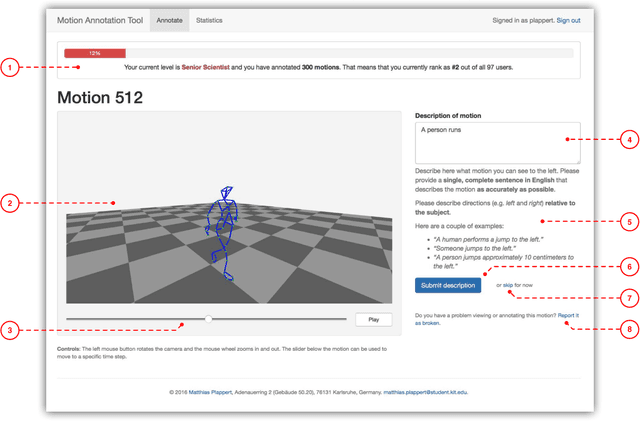Click the round timeline slider handle
The width and height of the screenshot is (640, 421).
[208, 319]
